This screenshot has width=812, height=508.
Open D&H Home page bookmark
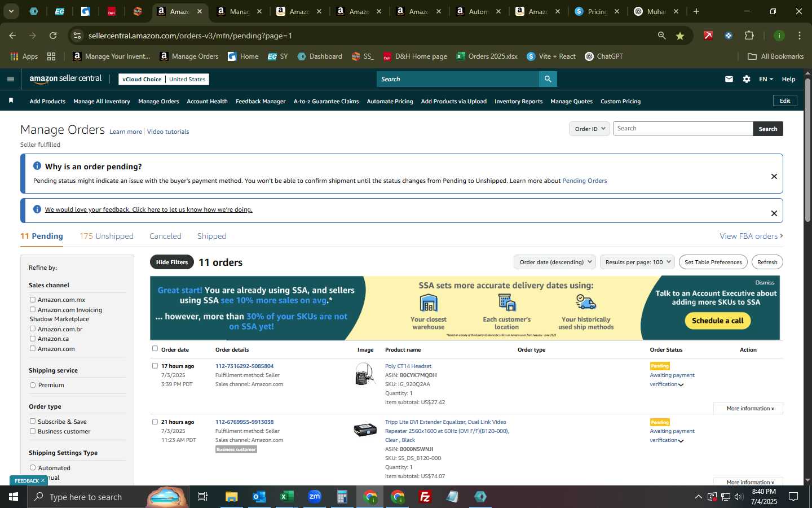pyautogui.click(x=415, y=56)
